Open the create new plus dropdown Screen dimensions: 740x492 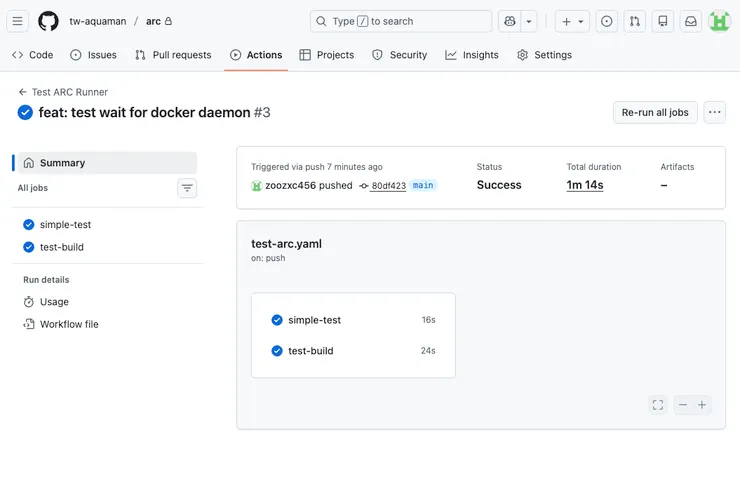click(573, 21)
